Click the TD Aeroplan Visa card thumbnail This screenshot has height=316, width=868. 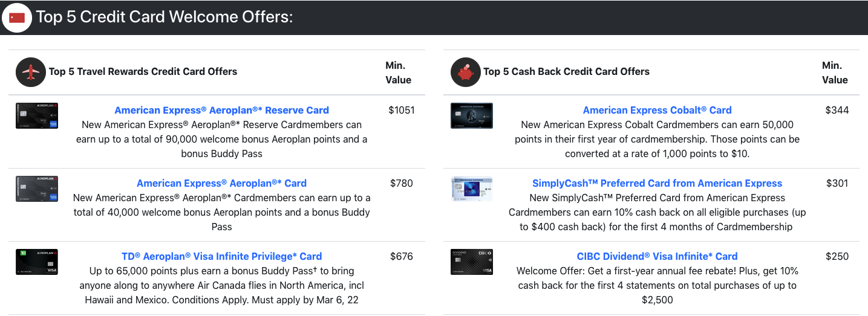pyautogui.click(x=37, y=262)
